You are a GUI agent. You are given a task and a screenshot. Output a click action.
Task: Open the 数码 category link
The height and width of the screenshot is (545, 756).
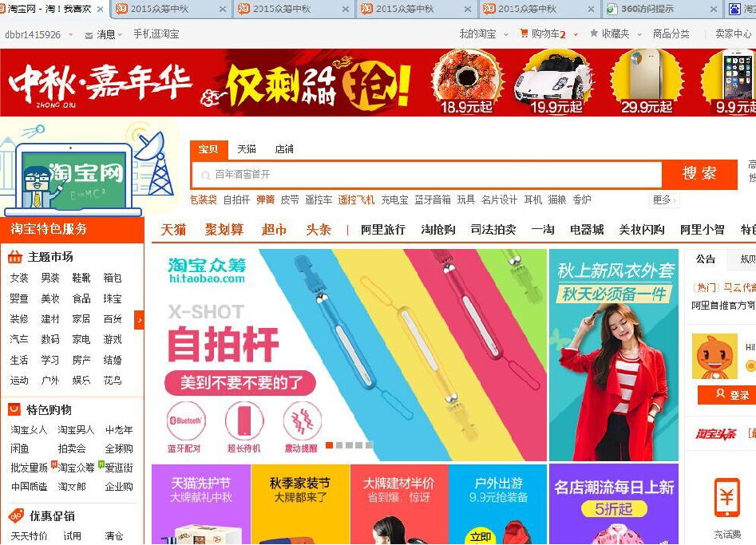click(50, 339)
